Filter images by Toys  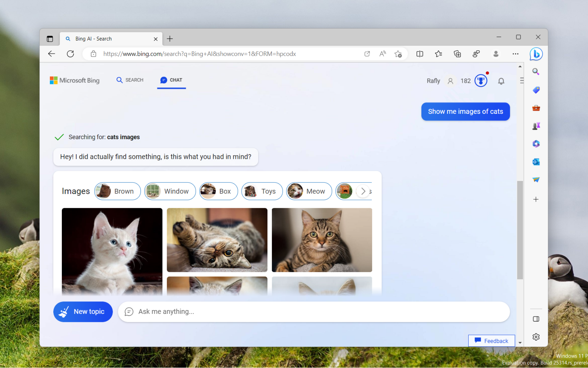point(262,191)
